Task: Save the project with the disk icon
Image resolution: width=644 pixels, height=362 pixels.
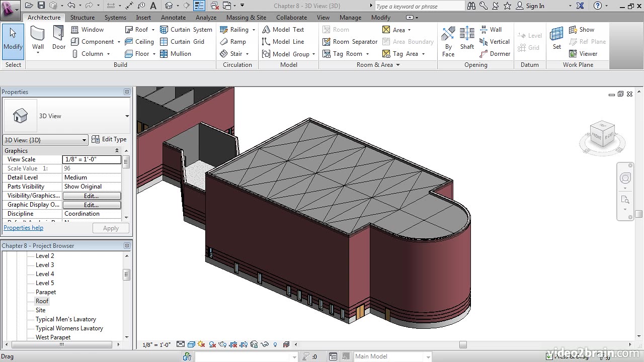Action: tap(41, 6)
